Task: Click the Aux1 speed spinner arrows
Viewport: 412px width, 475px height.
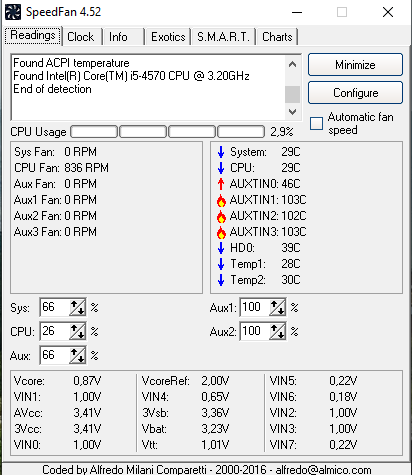Action: coord(277,307)
